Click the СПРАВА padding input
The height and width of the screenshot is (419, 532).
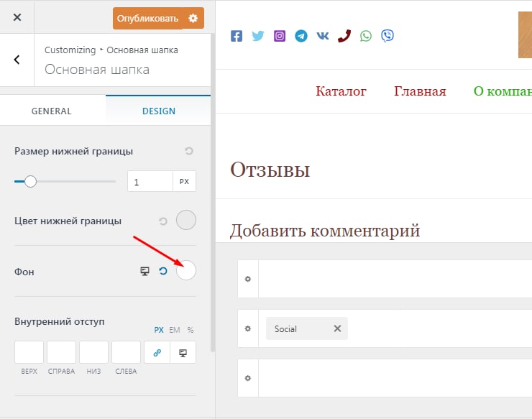point(61,352)
